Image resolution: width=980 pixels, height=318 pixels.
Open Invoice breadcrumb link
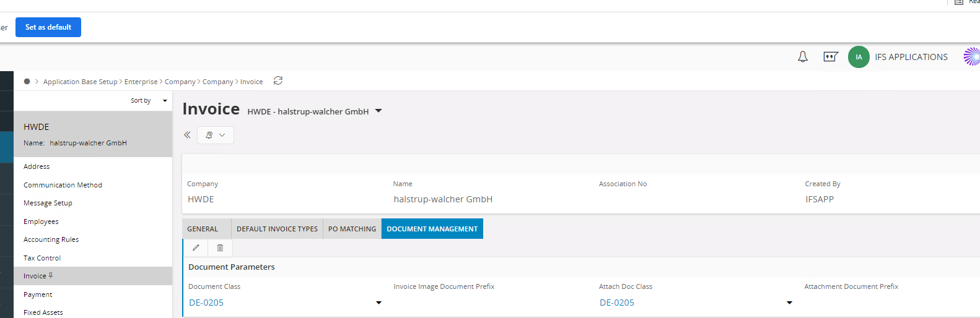coord(252,82)
